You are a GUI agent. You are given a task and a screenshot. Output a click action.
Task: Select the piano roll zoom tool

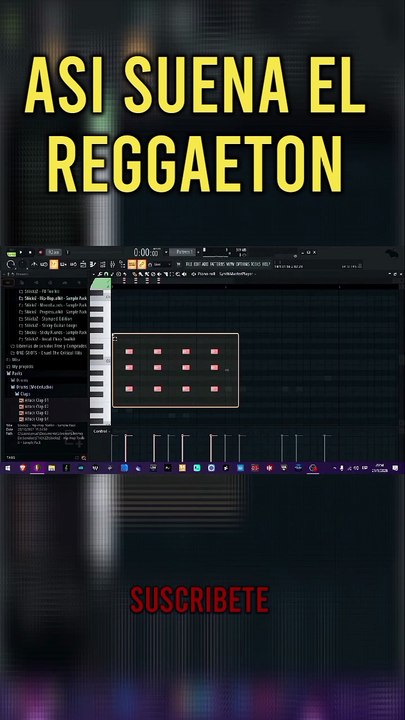click(178, 274)
